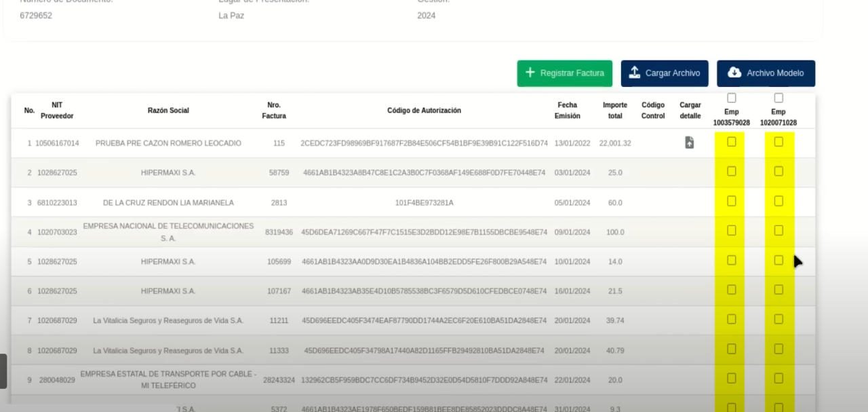Click document number 6729652

pyautogui.click(x=36, y=16)
